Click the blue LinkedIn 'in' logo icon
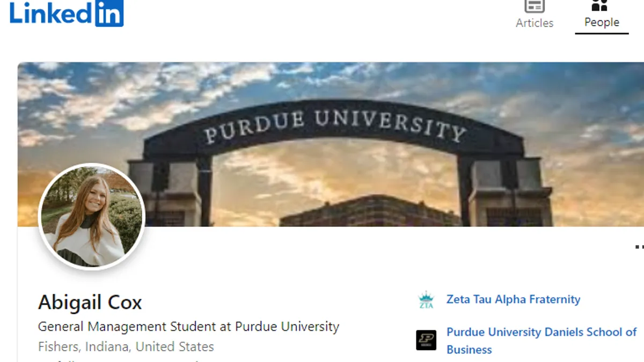 coord(109,12)
